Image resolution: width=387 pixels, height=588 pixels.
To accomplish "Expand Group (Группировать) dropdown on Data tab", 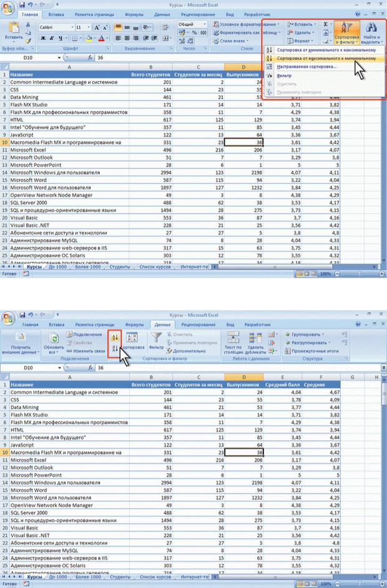I will point(323,334).
